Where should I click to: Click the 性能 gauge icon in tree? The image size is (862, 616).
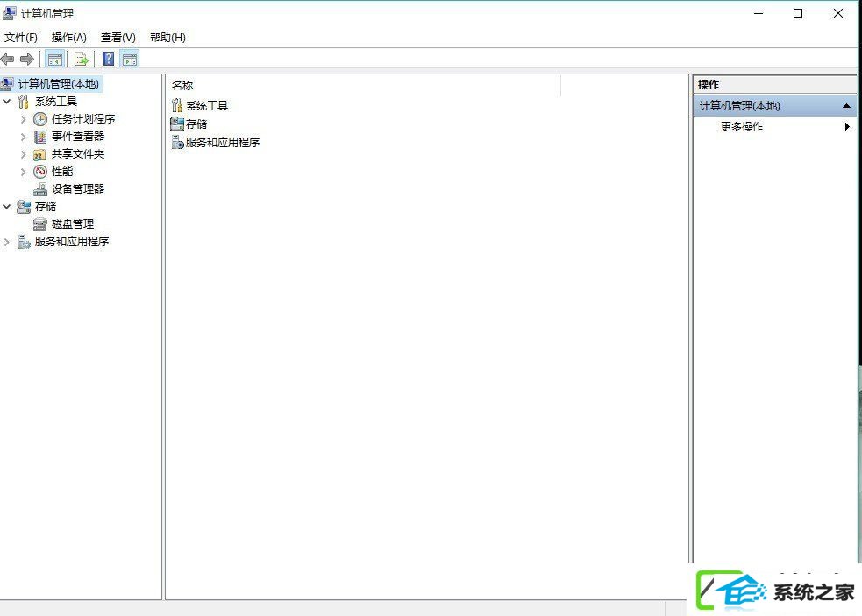(40, 172)
